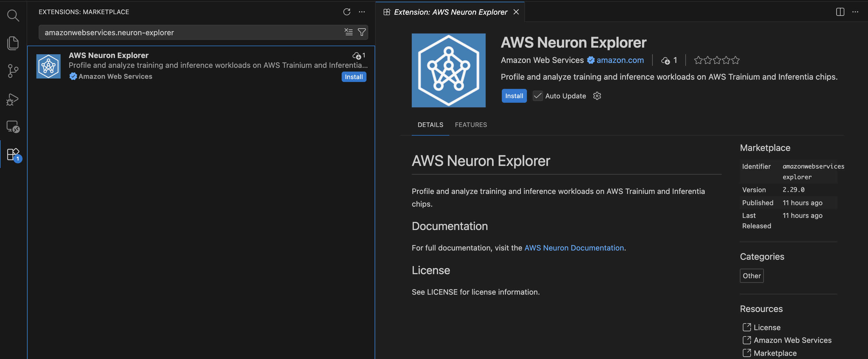The width and height of the screenshot is (868, 359).
Task: Click the Amazon Web Services publisher name
Action: [542, 60]
